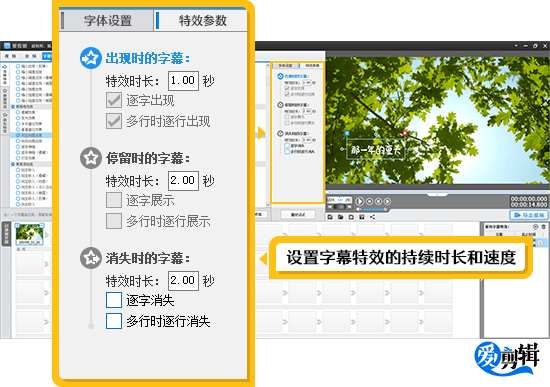Stop playback in the preview player
The width and height of the screenshot is (550, 387).
pyautogui.click(x=369, y=201)
